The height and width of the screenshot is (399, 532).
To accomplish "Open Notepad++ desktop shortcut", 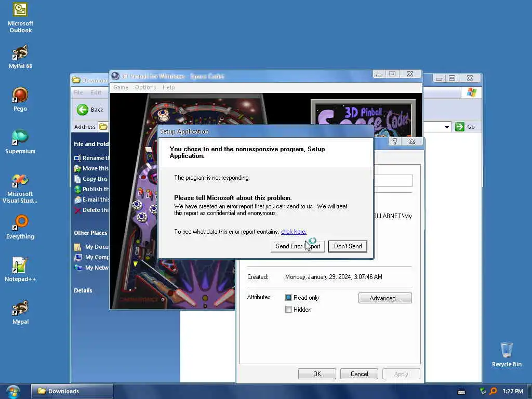I will coord(20,270).
